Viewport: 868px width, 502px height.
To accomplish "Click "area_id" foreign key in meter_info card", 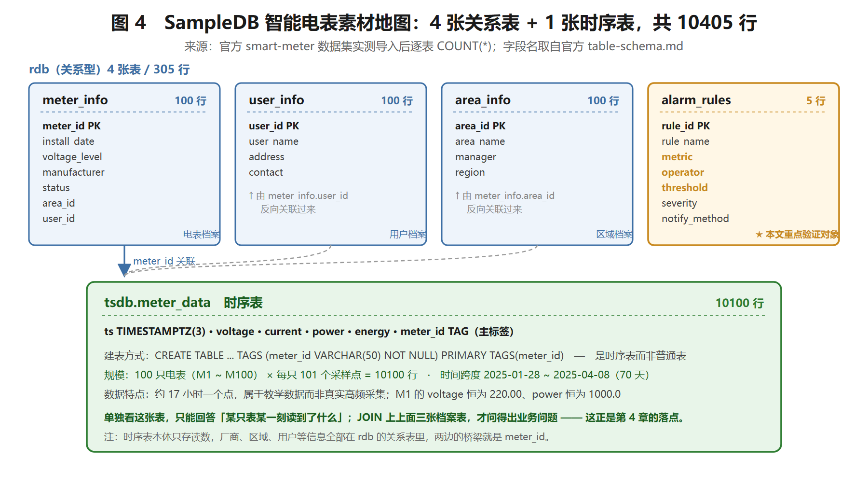I will pos(59,203).
